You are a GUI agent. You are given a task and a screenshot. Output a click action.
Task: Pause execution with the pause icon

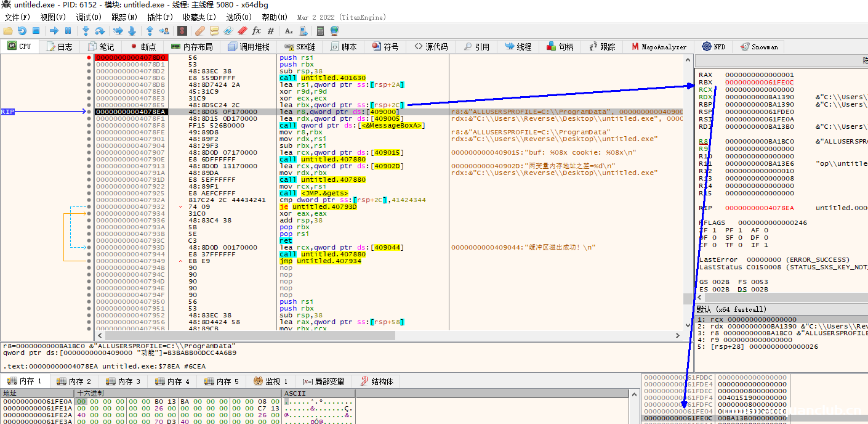click(x=68, y=31)
